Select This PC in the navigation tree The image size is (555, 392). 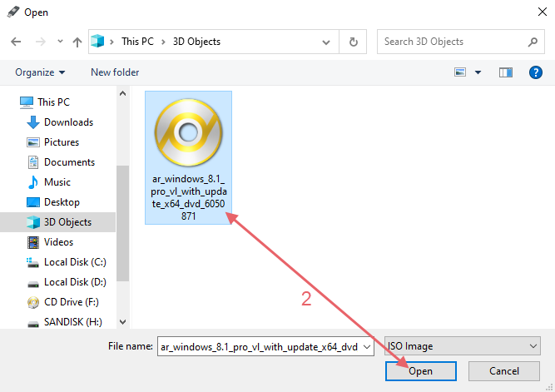point(54,102)
